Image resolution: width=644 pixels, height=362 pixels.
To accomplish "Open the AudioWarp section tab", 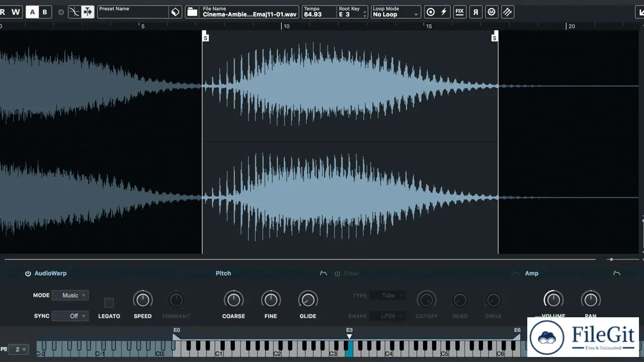I will [x=50, y=274].
